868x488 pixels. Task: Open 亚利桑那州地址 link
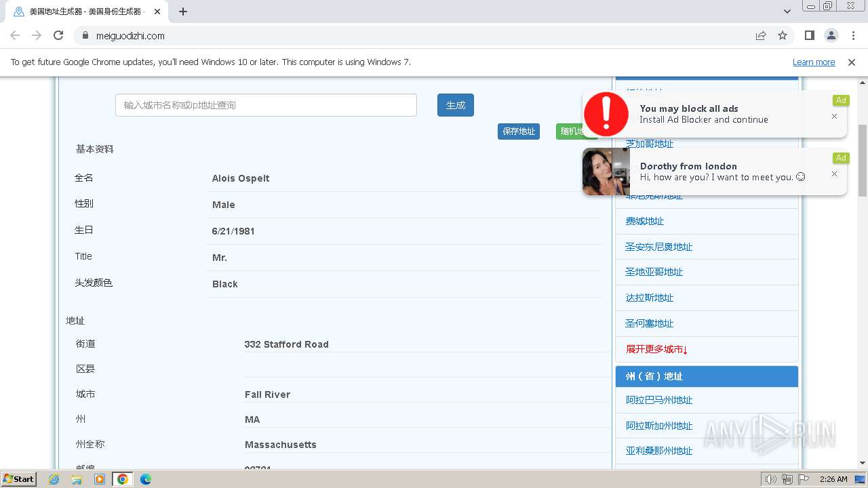click(659, 451)
